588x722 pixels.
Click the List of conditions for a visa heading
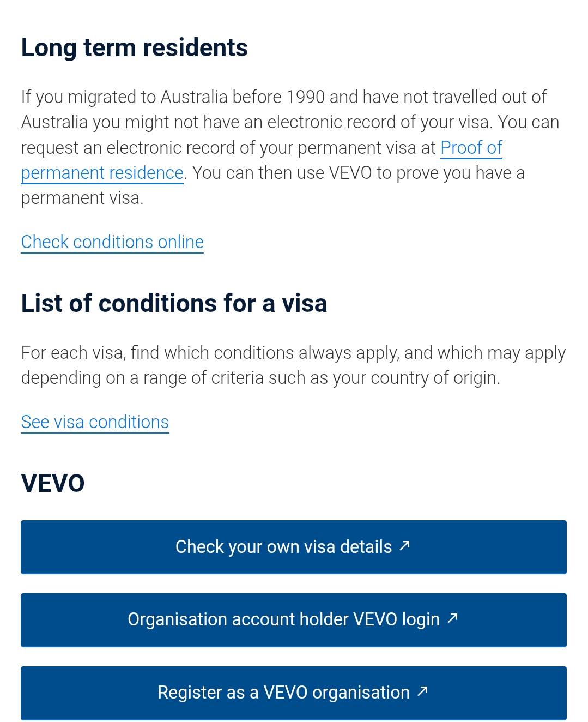coord(174,304)
